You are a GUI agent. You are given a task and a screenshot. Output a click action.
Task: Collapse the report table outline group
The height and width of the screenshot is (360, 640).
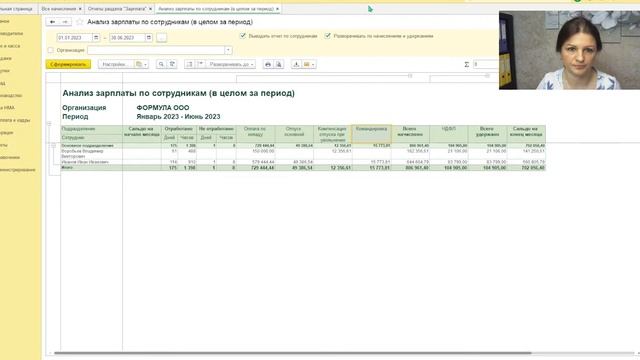[x=49, y=123]
